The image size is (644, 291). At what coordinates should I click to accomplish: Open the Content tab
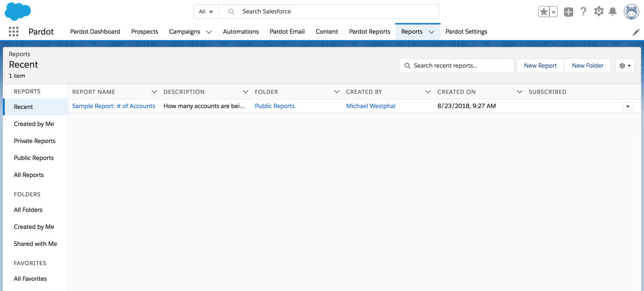[327, 32]
